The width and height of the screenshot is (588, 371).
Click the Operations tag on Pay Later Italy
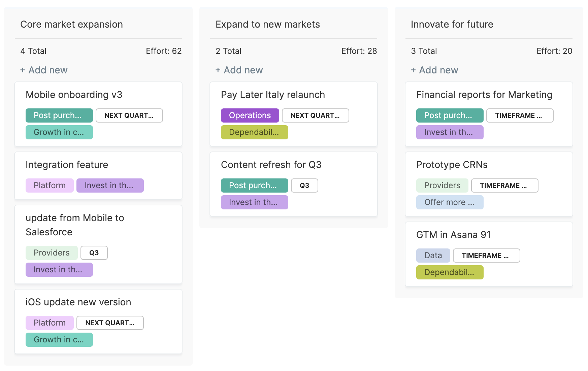[x=250, y=115]
